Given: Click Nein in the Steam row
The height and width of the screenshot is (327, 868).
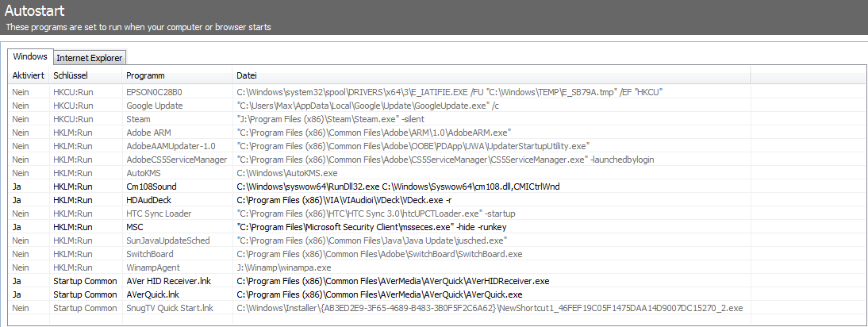Looking at the screenshot, I should (21, 119).
